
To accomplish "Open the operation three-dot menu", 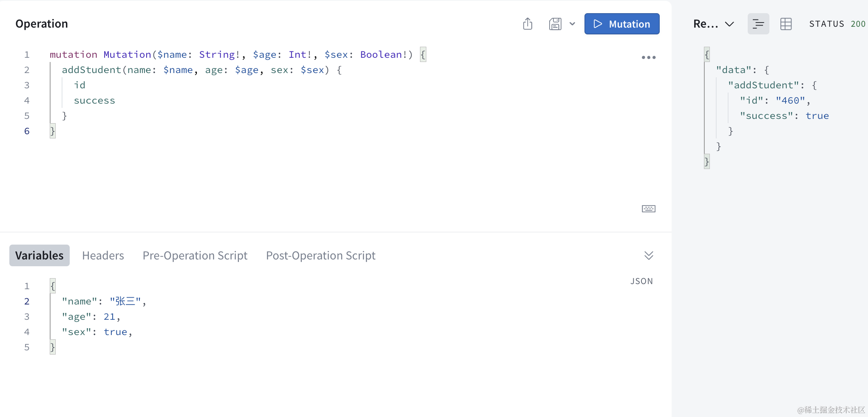I will [x=648, y=57].
